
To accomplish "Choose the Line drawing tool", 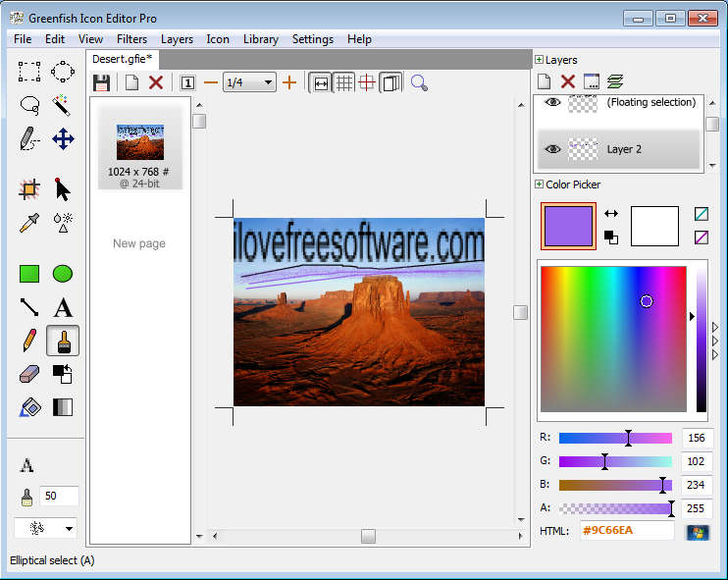I will (x=29, y=307).
